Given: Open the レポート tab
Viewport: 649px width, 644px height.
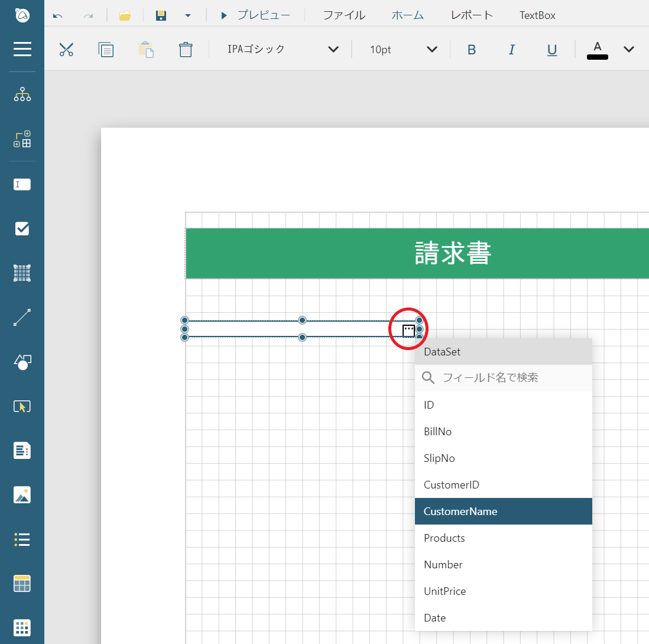Looking at the screenshot, I should (472, 15).
